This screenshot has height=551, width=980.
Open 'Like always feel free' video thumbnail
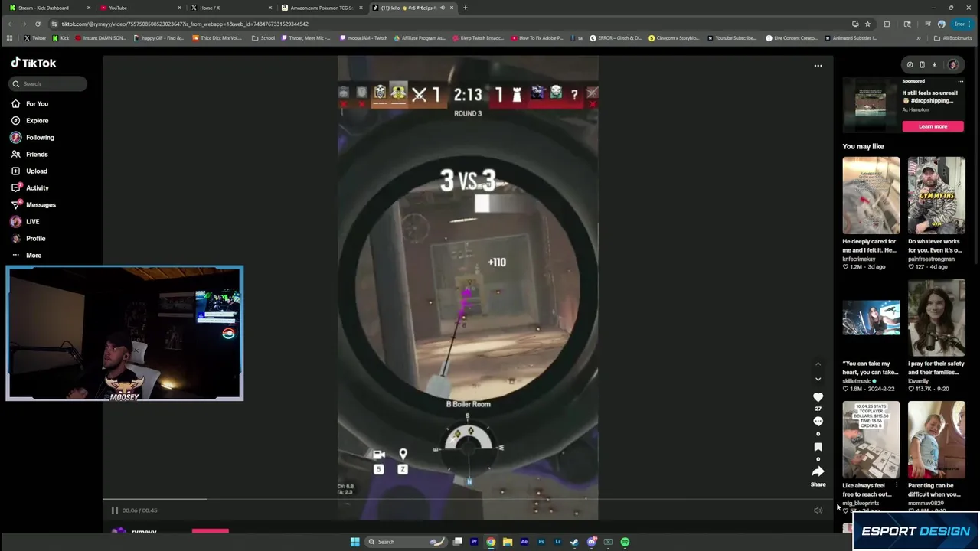[x=871, y=440]
